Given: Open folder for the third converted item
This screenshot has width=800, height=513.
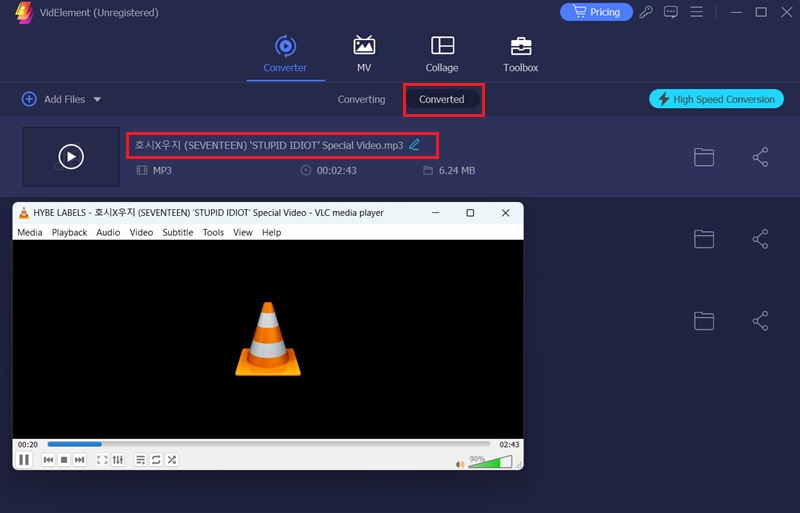Looking at the screenshot, I should coord(704,321).
